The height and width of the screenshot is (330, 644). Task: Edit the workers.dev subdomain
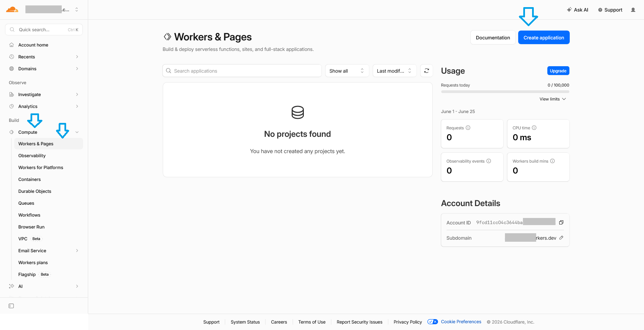pyautogui.click(x=561, y=238)
